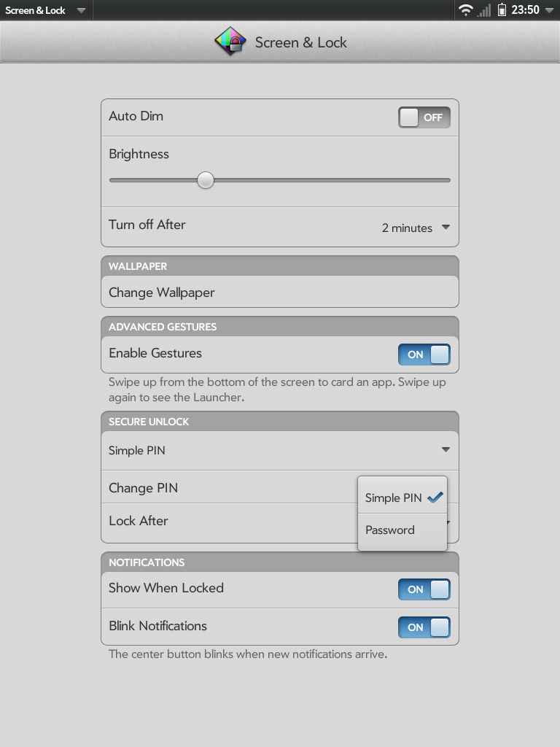Image resolution: width=560 pixels, height=747 pixels.
Task: Choose Simple PIN in the popup list
Action: coord(394,498)
